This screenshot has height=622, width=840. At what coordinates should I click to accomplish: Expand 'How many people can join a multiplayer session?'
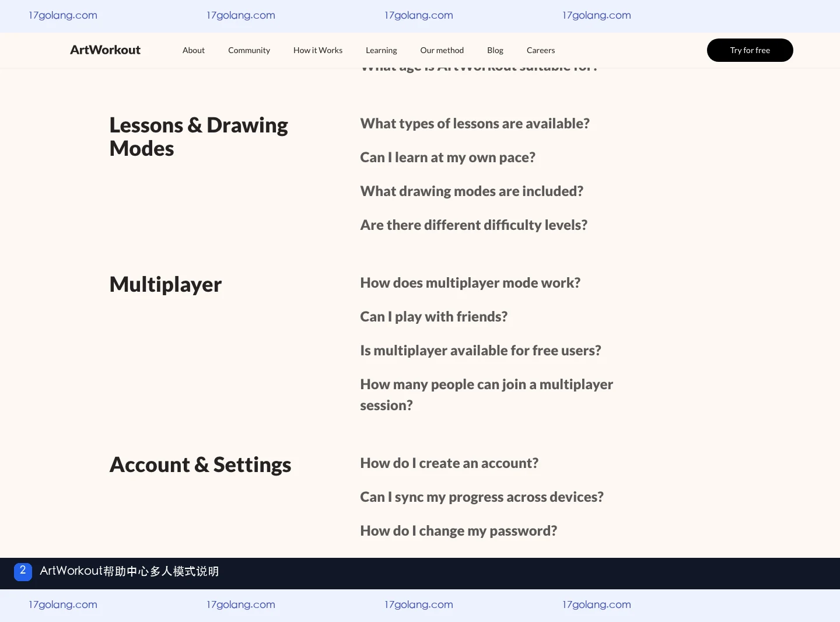(x=487, y=395)
